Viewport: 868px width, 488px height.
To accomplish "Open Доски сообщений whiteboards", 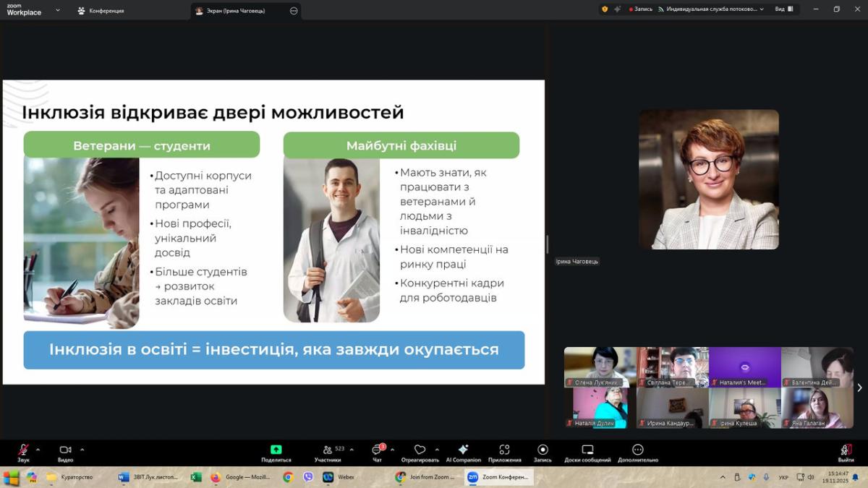I will [x=587, y=450].
